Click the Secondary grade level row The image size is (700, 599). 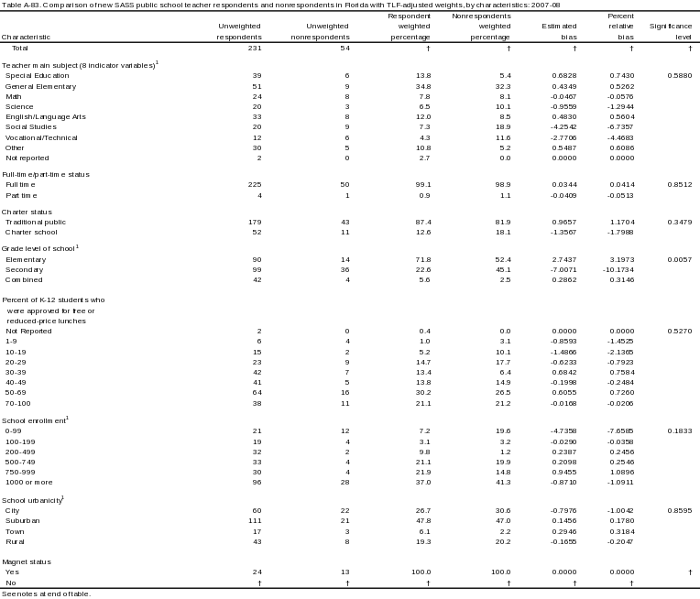pyautogui.click(x=25, y=269)
